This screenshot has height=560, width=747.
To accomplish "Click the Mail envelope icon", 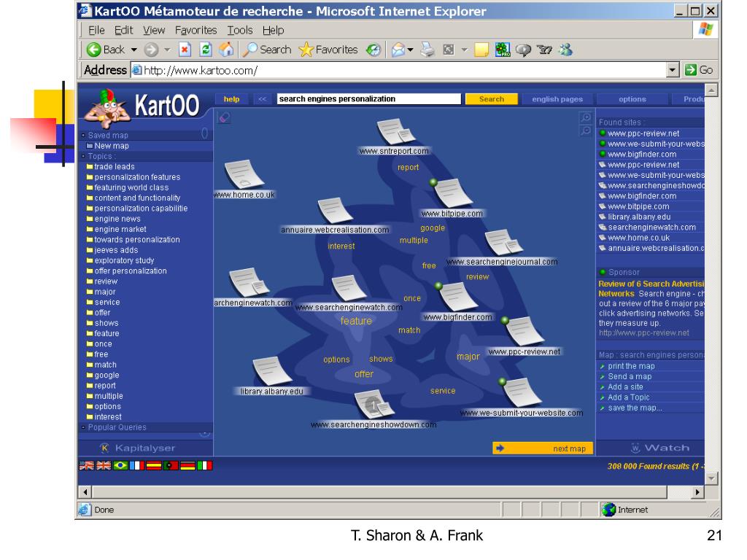I will [x=398, y=50].
